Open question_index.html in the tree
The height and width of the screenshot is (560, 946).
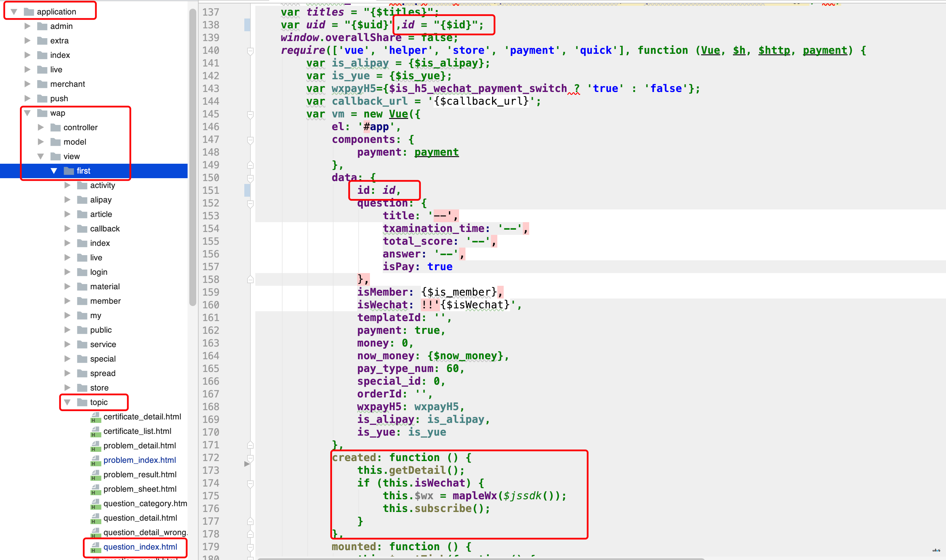tap(140, 547)
